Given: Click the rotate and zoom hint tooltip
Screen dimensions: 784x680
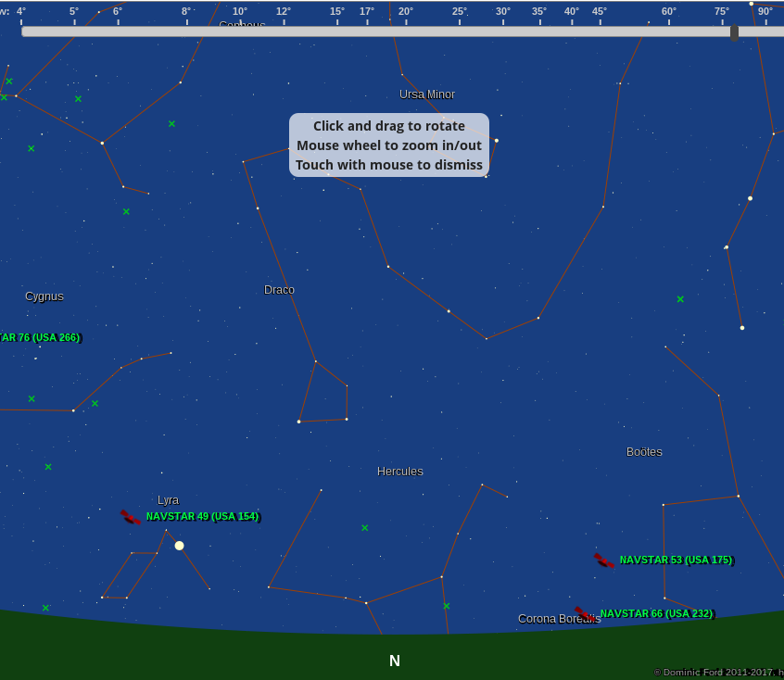Looking at the screenshot, I should pyautogui.click(x=389, y=145).
